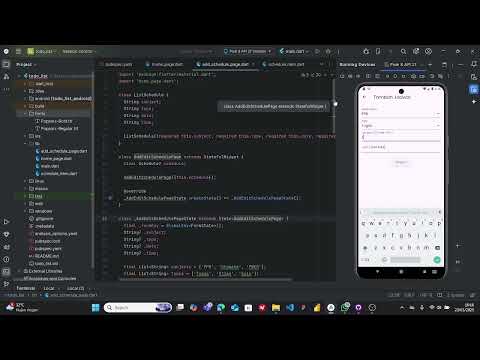Screen dimensions: 480x360
Task: Open the main hamburger menu
Action: 18,51
